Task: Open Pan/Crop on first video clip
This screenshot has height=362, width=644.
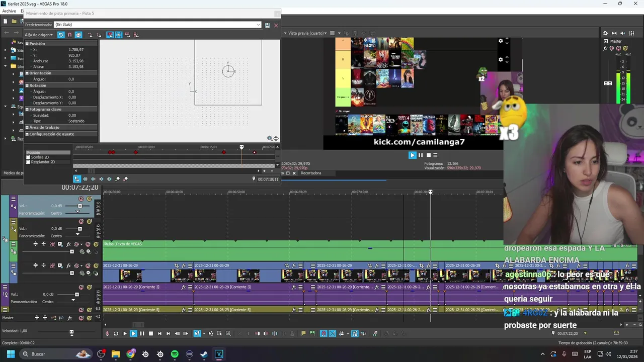Action: (x=177, y=265)
